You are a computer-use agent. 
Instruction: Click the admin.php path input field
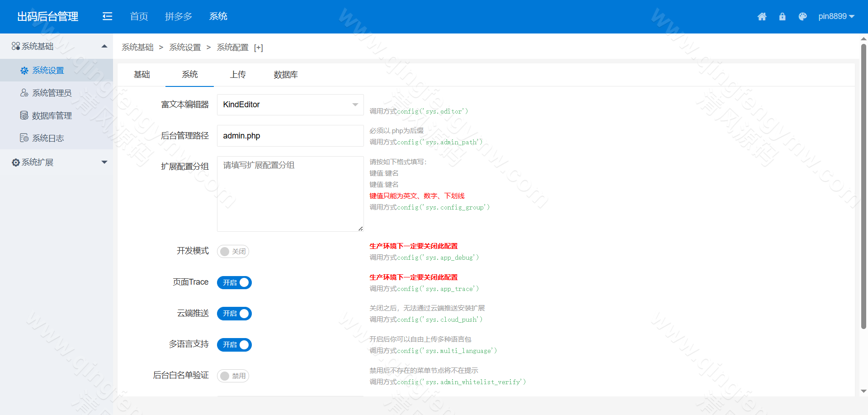pyautogui.click(x=290, y=135)
